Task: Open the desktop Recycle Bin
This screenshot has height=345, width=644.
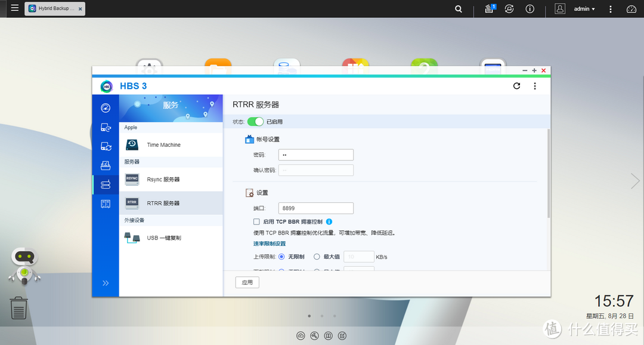Action: 18,308
